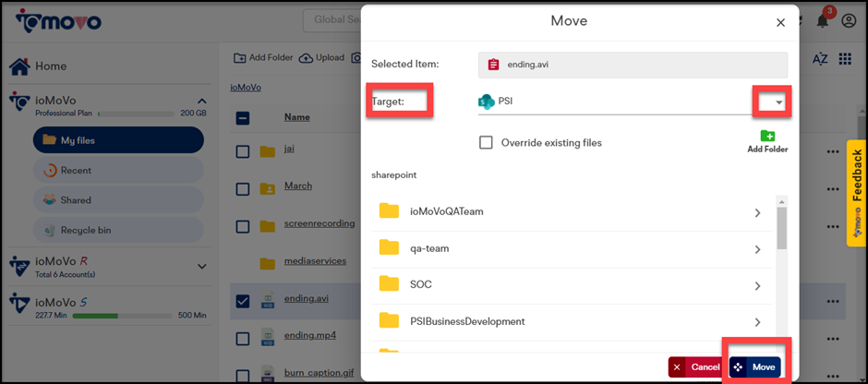The width and height of the screenshot is (868, 384).
Task: Click the jai folder icon
Action: (268, 151)
